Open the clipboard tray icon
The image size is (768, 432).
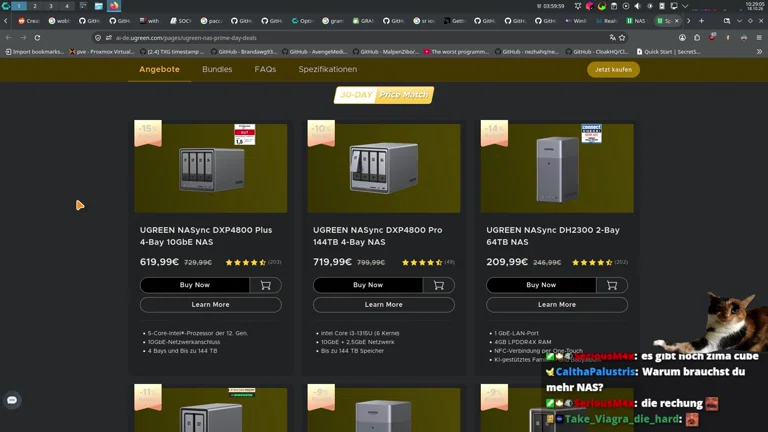[614, 6]
